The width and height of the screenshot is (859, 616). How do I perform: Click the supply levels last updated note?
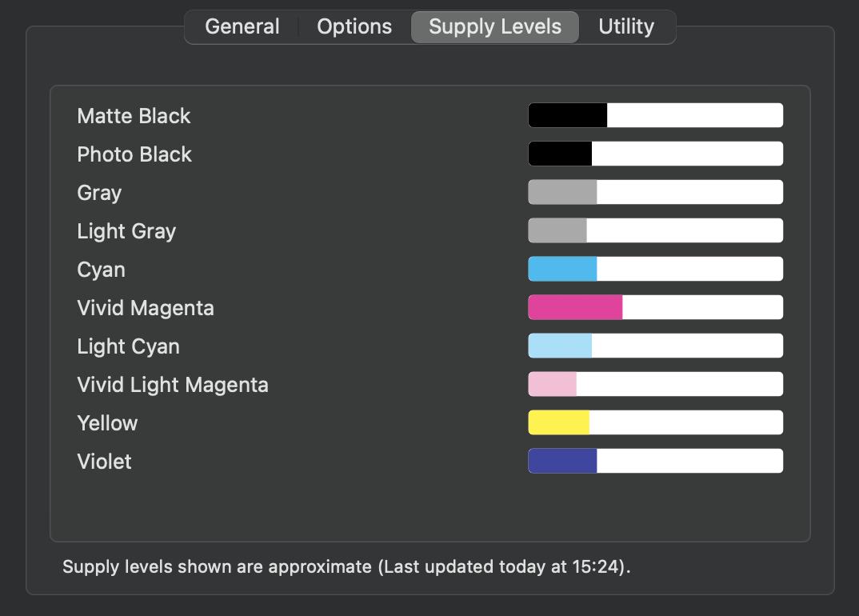(x=346, y=567)
